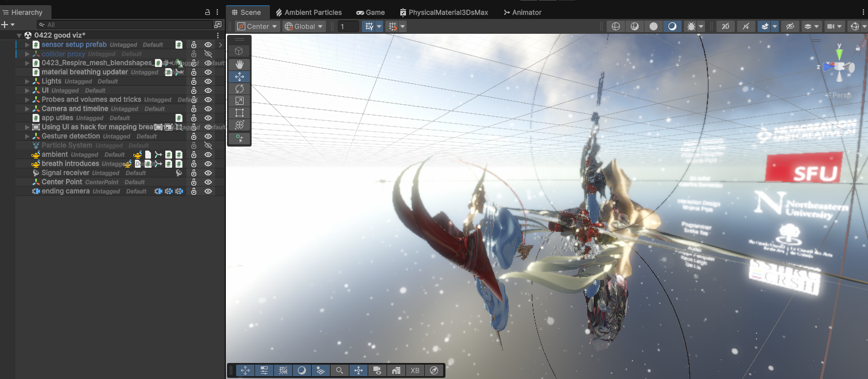Click the XB overlay button

(x=415, y=370)
